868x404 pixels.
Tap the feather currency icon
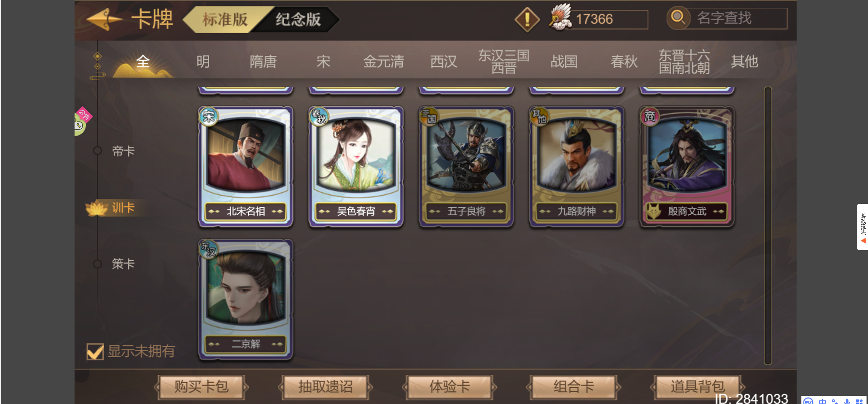(560, 17)
